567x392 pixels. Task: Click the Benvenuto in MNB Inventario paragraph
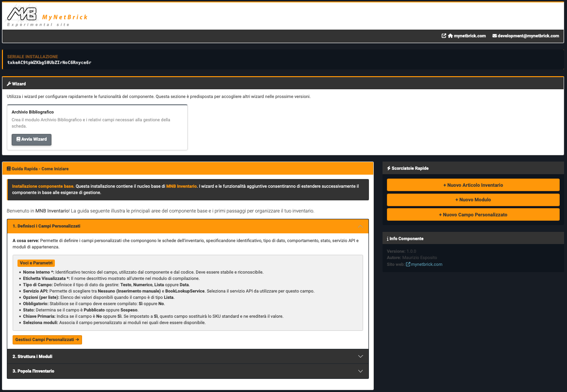(161, 211)
